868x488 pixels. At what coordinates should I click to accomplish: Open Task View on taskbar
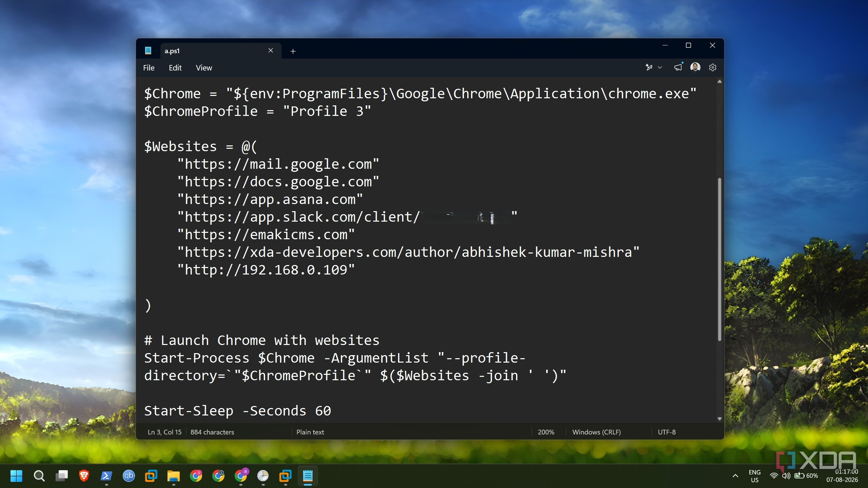coord(61,476)
